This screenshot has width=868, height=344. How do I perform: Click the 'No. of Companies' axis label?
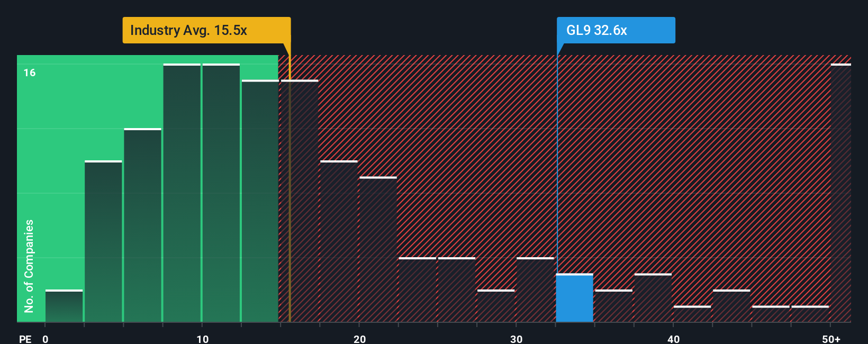click(29, 266)
